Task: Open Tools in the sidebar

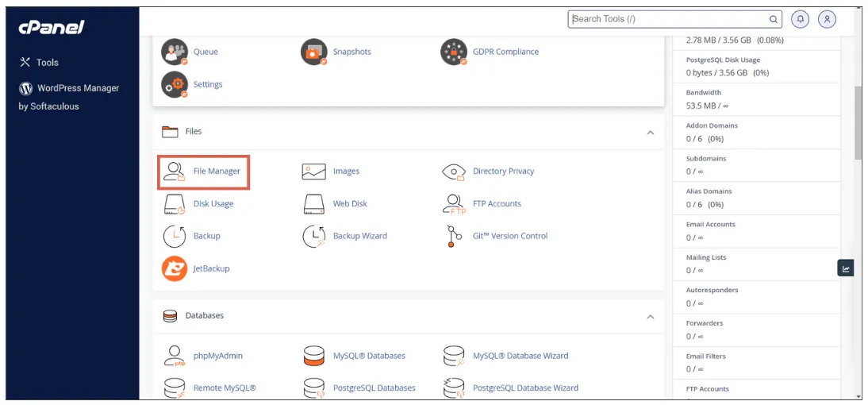Action: 39,63
